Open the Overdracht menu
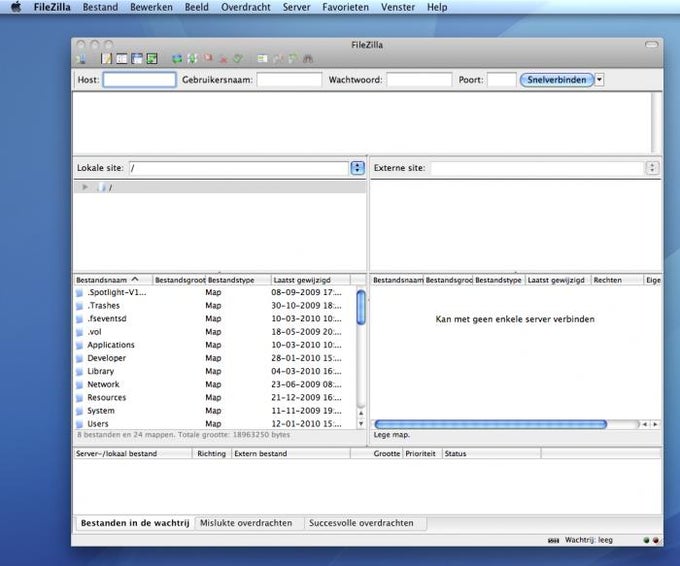Viewport: 680px width, 566px height. (245, 7)
